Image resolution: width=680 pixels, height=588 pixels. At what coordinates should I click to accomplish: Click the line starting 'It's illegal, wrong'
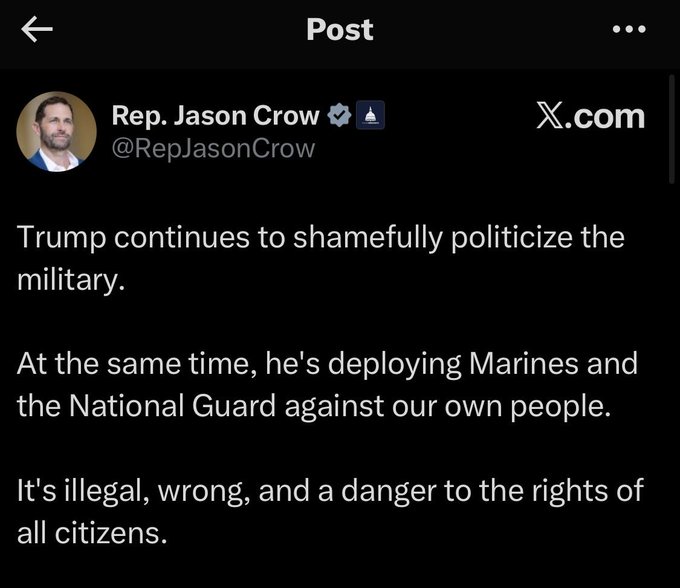pyautogui.click(x=330, y=491)
